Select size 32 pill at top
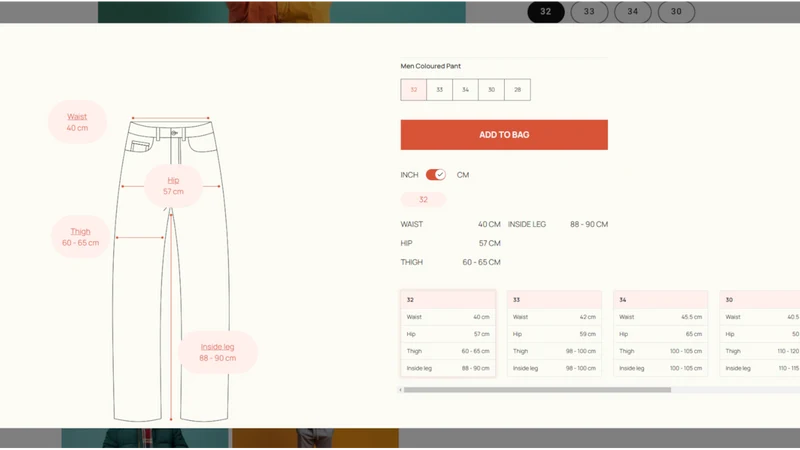This screenshot has width=800, height=450. 545,12
